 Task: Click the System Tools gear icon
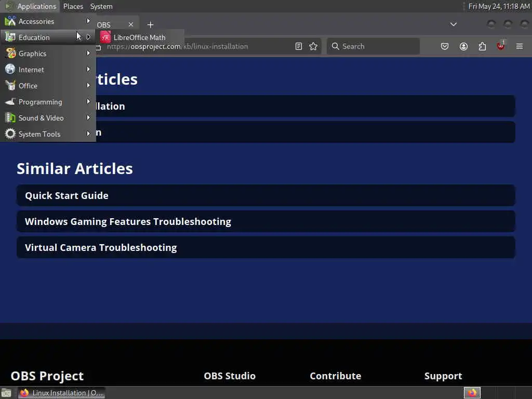tap(10, 134)
